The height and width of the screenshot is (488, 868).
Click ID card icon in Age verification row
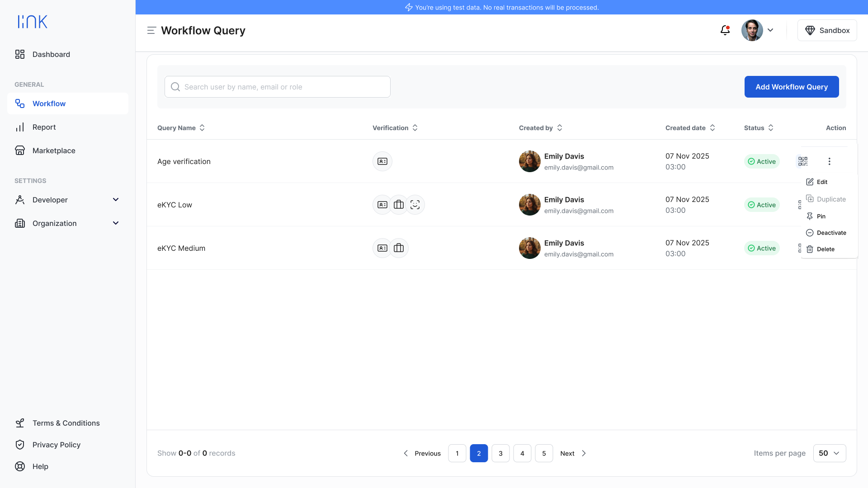click(382, 161)
